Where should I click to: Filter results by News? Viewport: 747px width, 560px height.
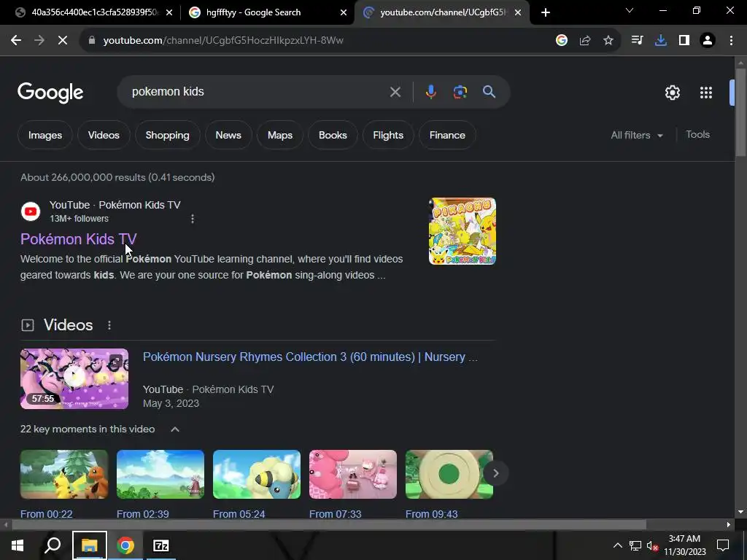228,135
